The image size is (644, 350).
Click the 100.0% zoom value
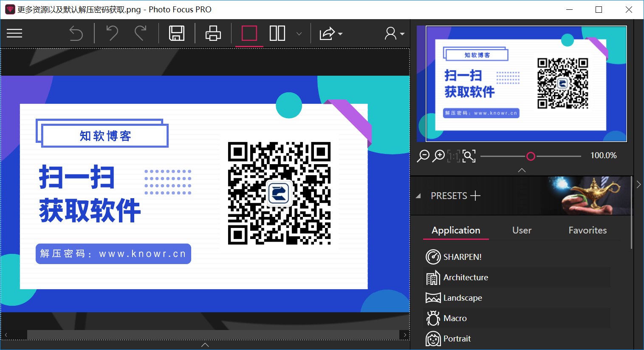click(604, 156)
